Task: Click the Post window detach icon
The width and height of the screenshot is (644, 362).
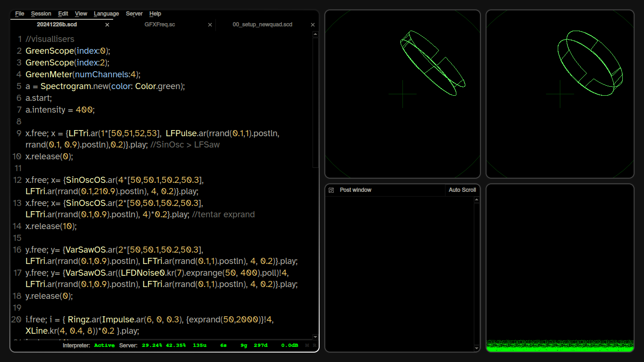Action: pos(331,190)
